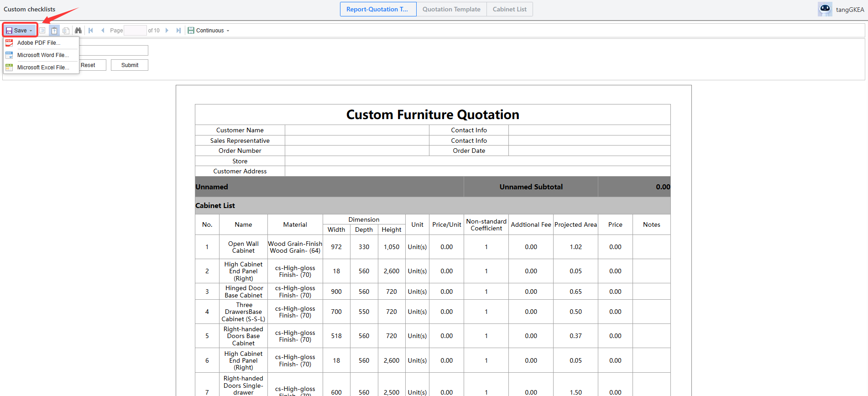
Task: Click the 2,500 height value
Action: tap(392, 392)
